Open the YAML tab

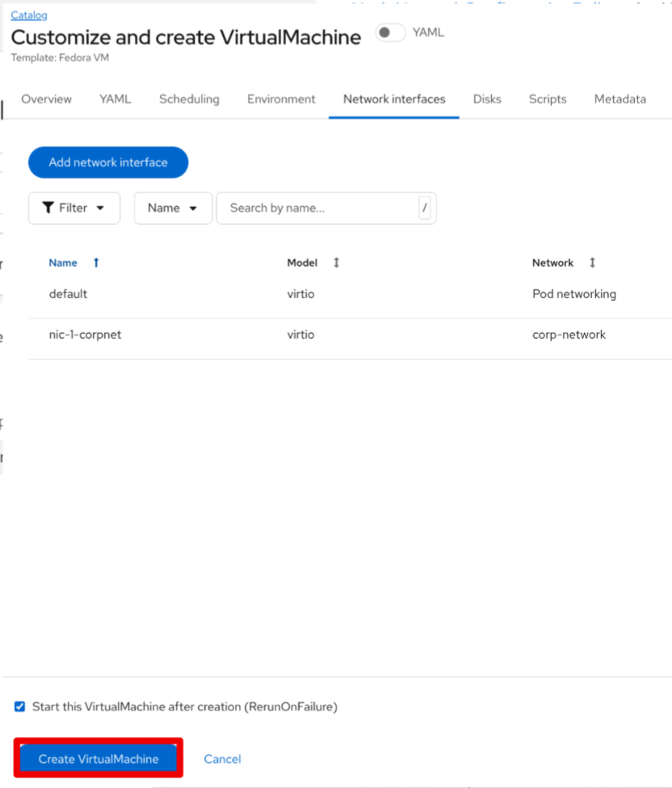[115, 99]
